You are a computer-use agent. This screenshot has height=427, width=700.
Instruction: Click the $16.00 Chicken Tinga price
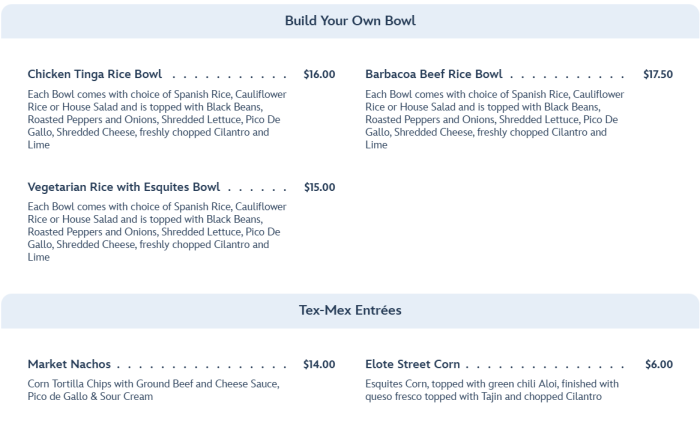[x=319, y=74]
